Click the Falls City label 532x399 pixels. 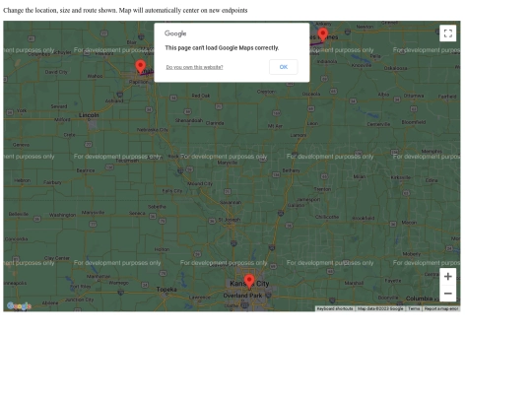point(172,191)
